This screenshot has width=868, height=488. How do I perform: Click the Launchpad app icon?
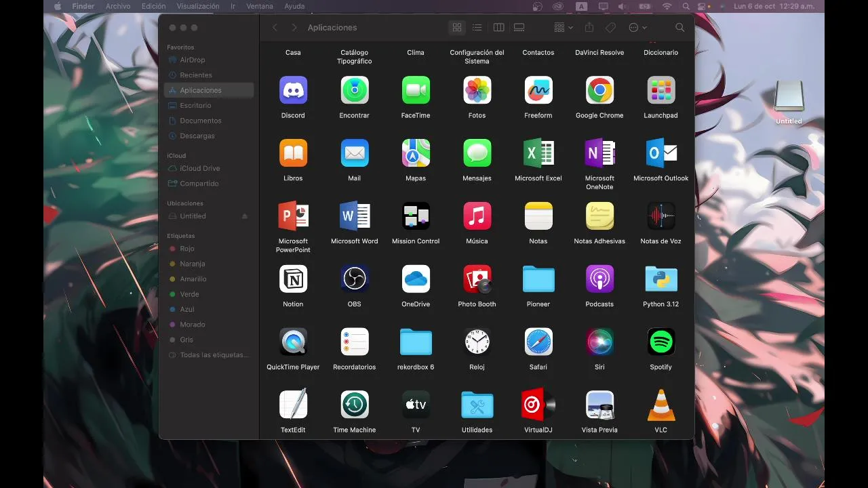tap(661, 90)
